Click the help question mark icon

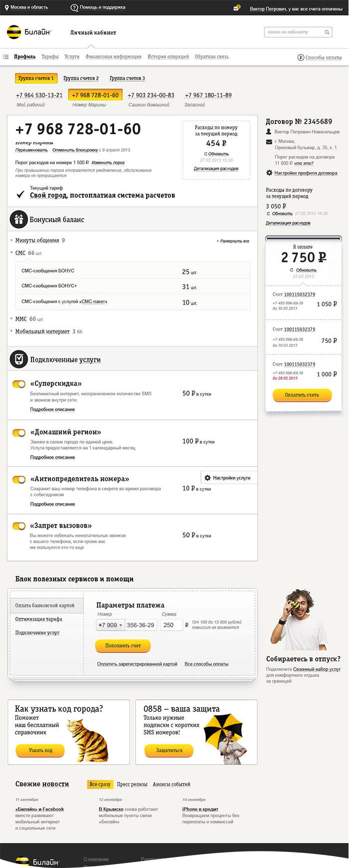pos(74,7)
